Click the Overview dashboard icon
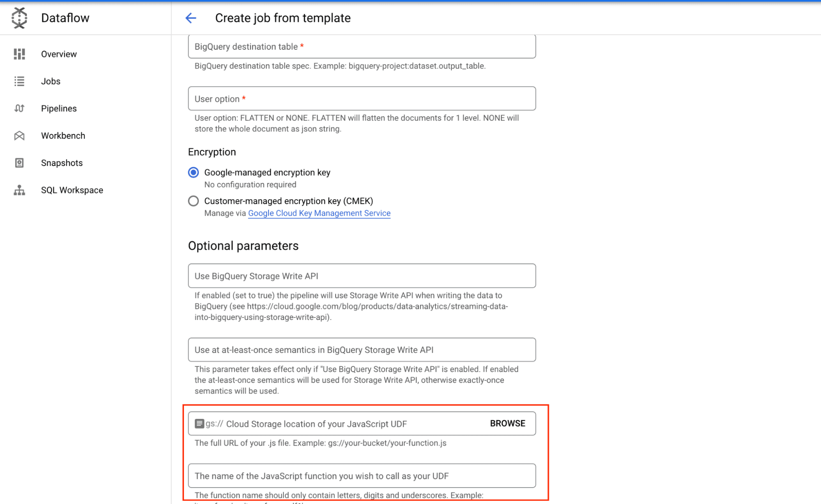 (19, 54)
